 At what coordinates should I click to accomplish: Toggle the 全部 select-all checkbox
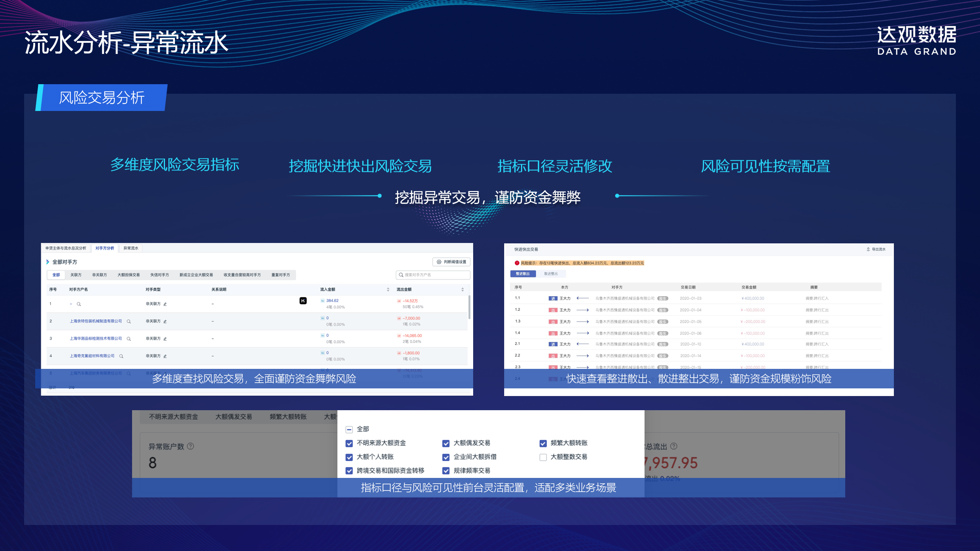coord(349,429)
